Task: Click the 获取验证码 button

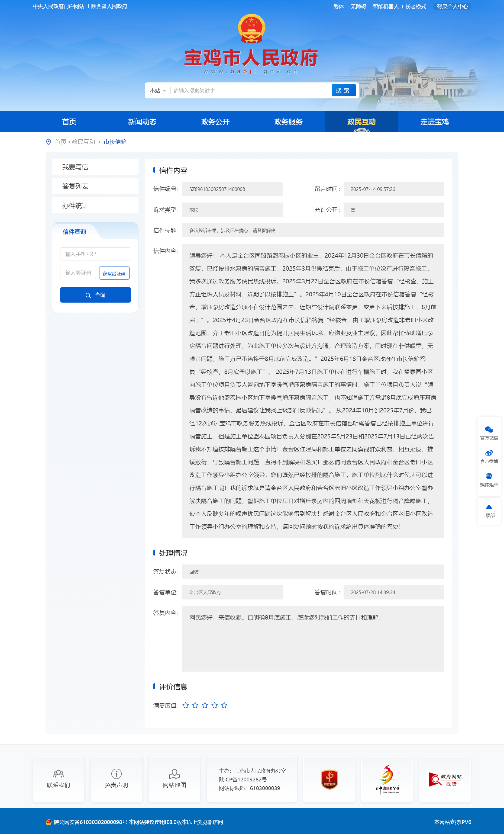Action: (114, 273)
